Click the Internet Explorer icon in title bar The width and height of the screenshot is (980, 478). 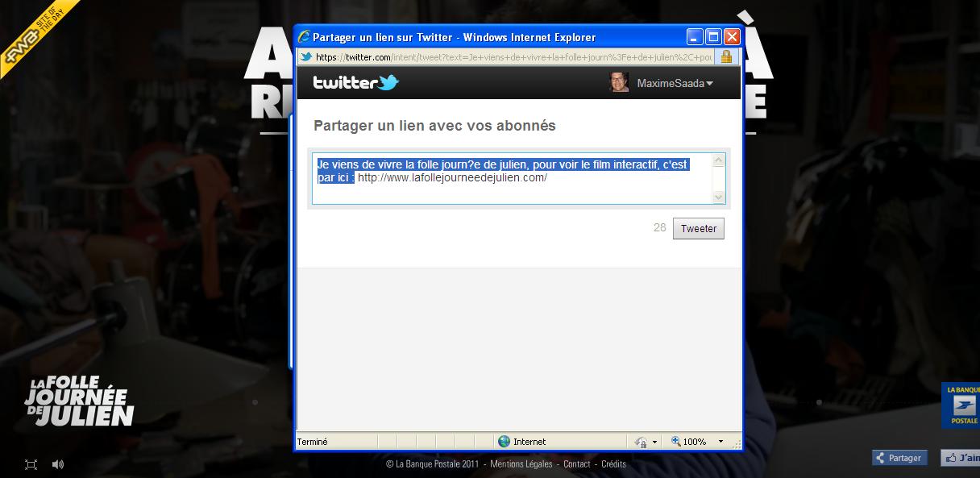[304, 37]
